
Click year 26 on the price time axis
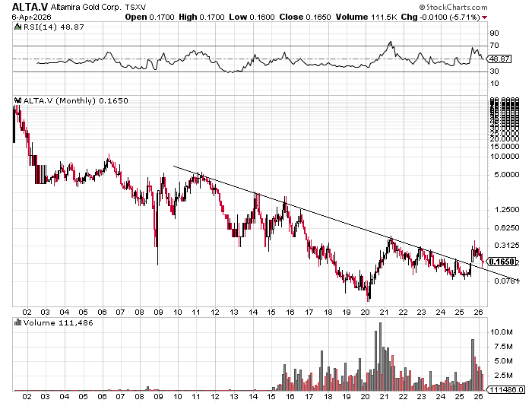(478, 312)
